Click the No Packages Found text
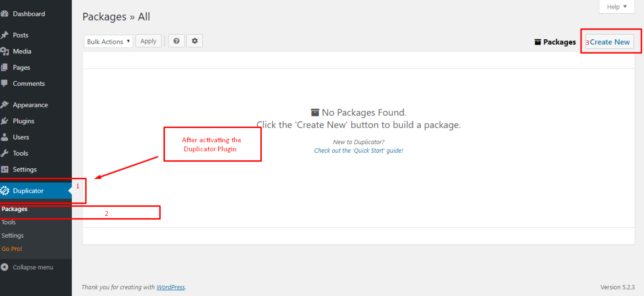Screen dimensions: 644x296 (x=364, y=112)
